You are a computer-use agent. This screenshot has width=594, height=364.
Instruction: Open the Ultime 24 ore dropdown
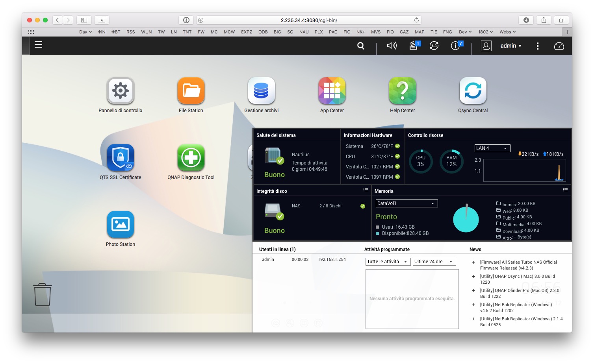coord(434,262)
